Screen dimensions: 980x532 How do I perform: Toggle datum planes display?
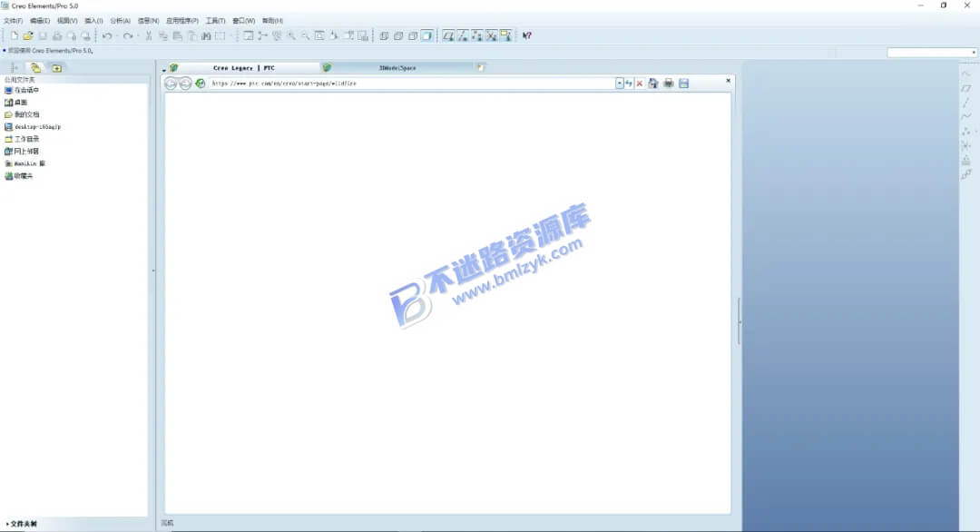(448, 35)
